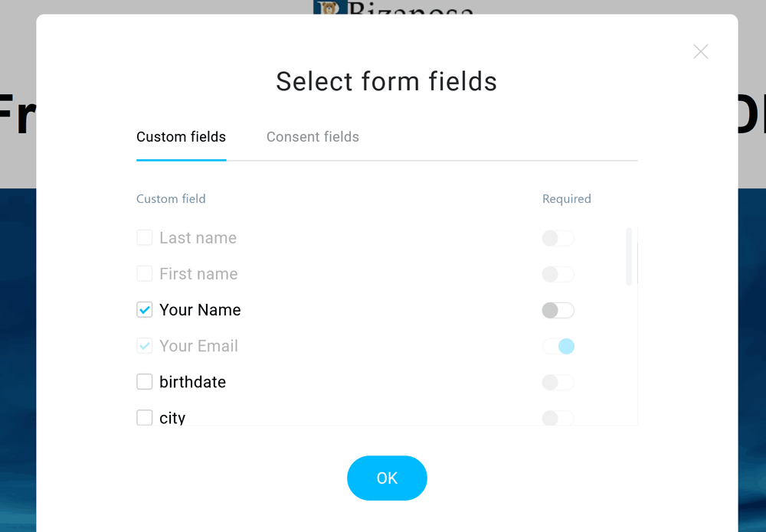766x532 pixels.
Task: Select the city field checkbox
Action: [x=145, y=417]
